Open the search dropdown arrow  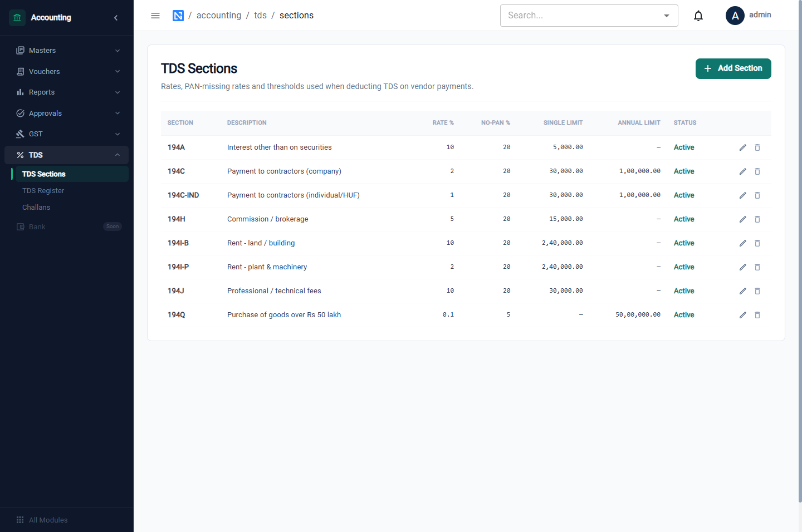[667, 16]
